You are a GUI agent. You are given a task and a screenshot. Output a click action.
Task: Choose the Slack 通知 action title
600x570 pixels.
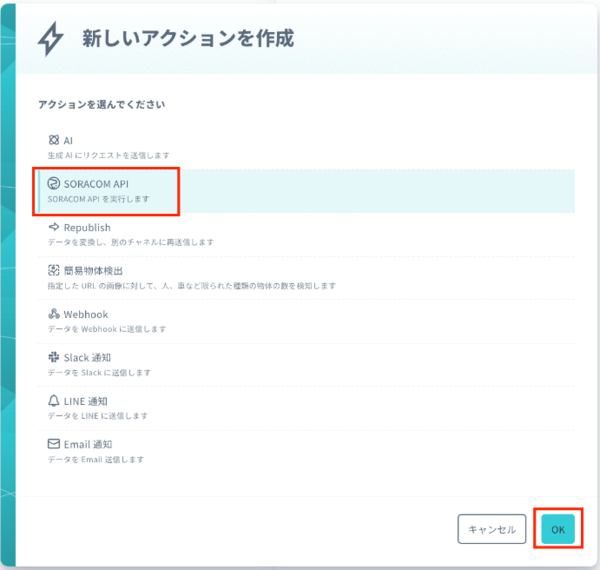point(87,358)
